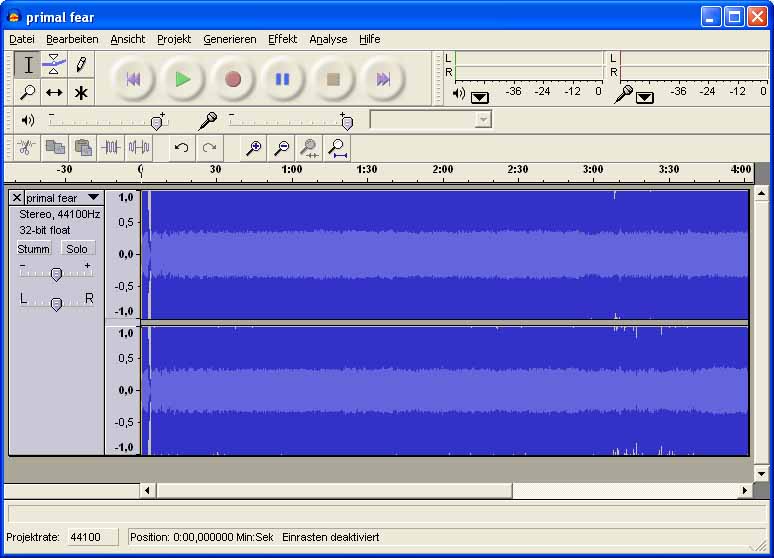Viewport: 774px width, 558px height.
Task: Open the Ansicht menu
Action: [x=128, y=39]
